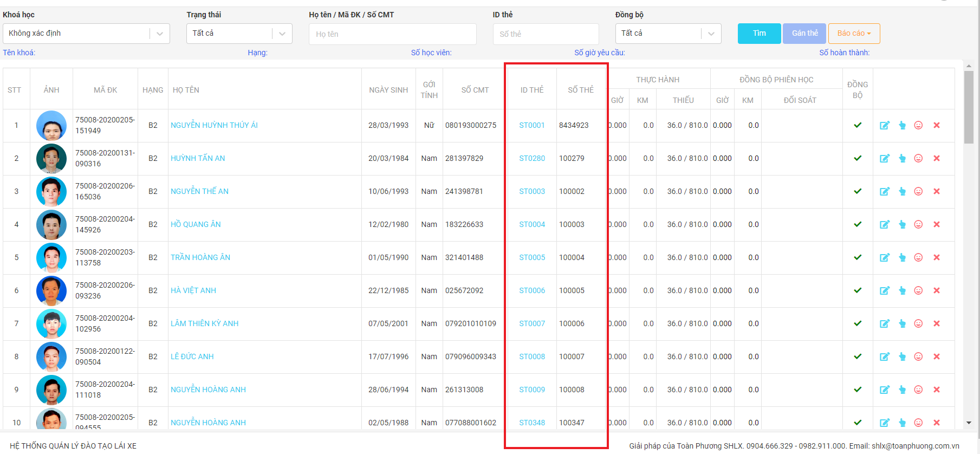
Task: Click the Tìm search button
Action: click(x=759, y=34)
